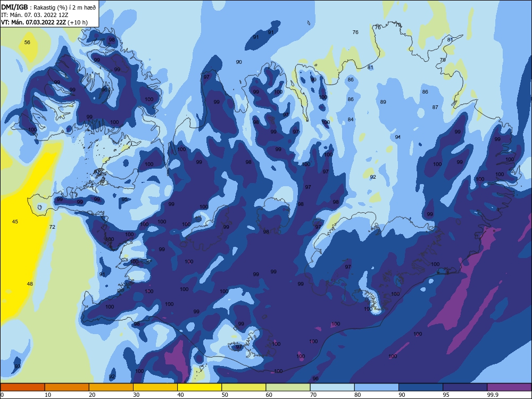
Task: Click the humidity value 90 in the north
Action: [x=239, y=62]
